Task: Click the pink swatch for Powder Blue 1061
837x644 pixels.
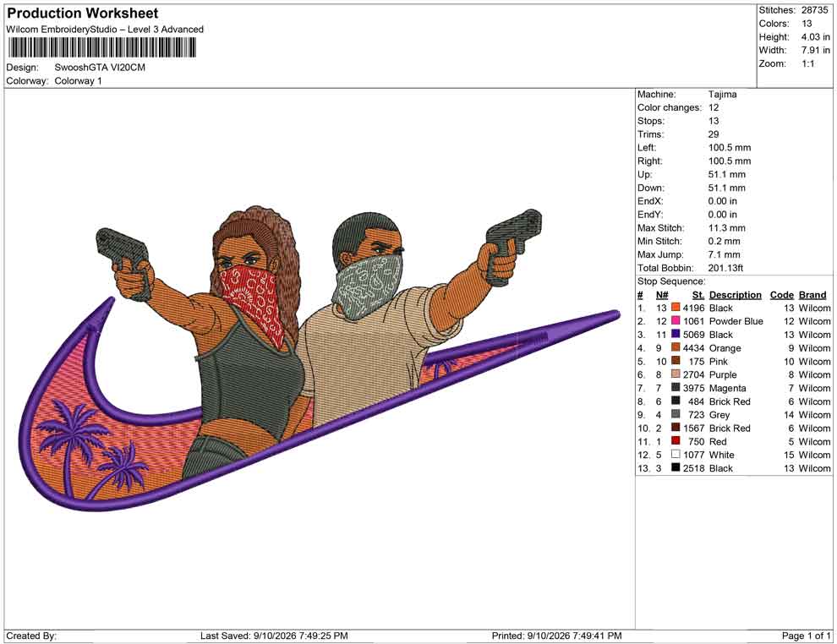Action: pos(676,321)
